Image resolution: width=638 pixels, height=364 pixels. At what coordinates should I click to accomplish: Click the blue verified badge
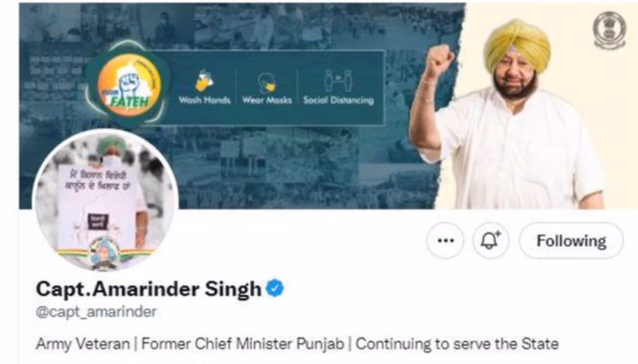275,288
